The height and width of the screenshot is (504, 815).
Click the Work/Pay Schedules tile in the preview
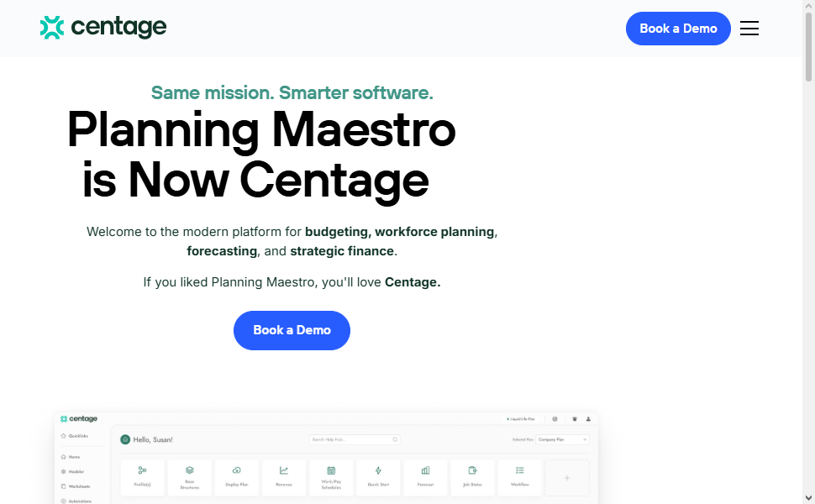[331, 477]
